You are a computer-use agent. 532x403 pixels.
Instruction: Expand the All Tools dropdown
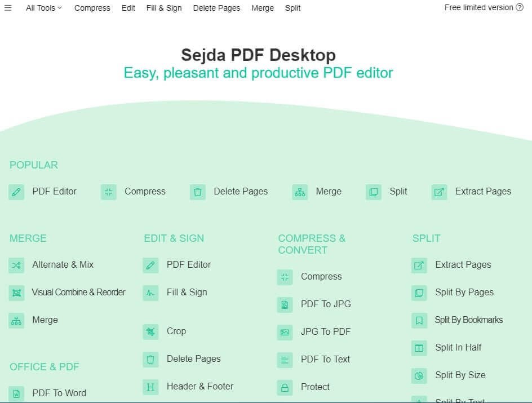pyautogui.click(x=44, y=8)
